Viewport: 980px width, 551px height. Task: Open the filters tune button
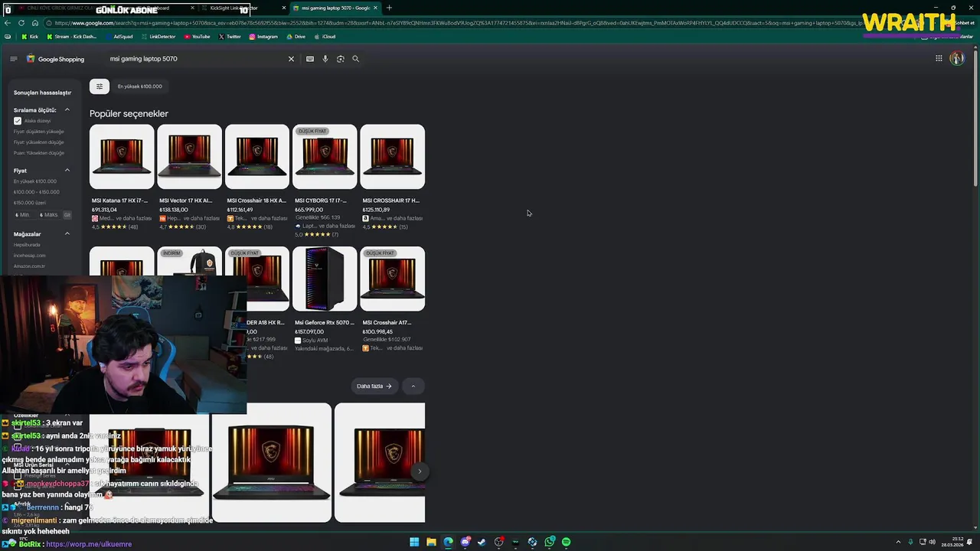click(x=100, y=86)
